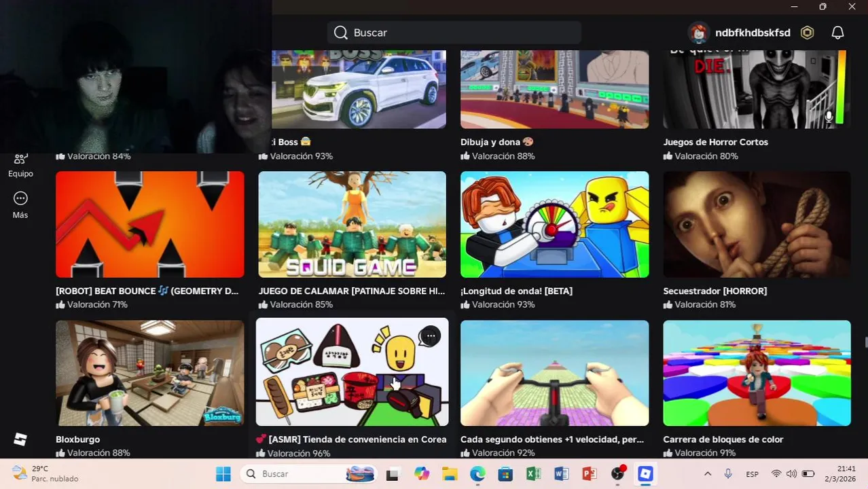868x489 pixels.
Task: Click 'Valoración 80%' rating text
Action: coord(706,156)
